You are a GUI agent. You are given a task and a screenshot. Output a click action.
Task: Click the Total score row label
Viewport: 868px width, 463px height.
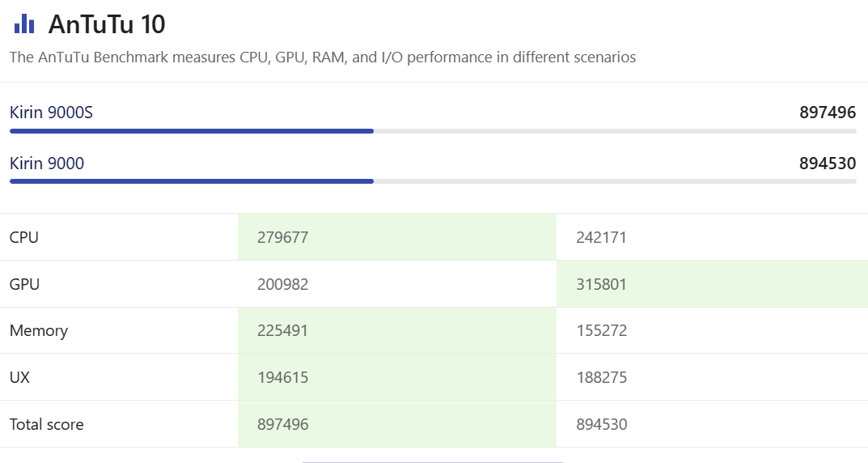point(46,424)
